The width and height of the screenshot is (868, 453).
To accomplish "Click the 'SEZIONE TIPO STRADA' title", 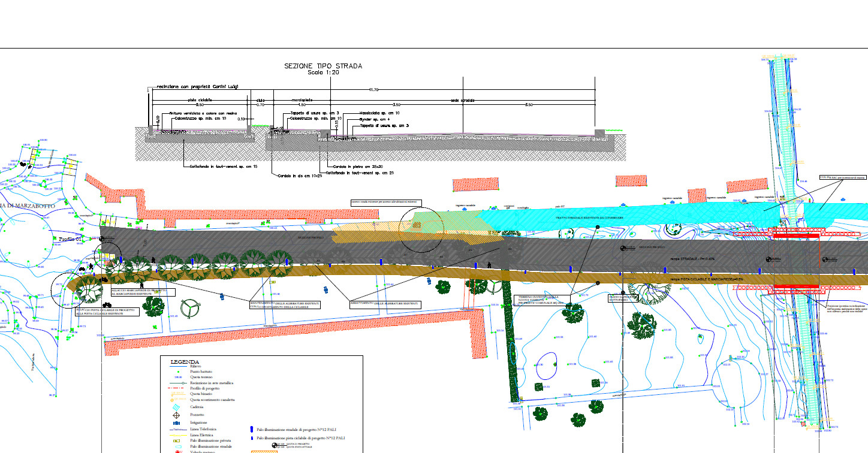I will click(x=323, y=66).
